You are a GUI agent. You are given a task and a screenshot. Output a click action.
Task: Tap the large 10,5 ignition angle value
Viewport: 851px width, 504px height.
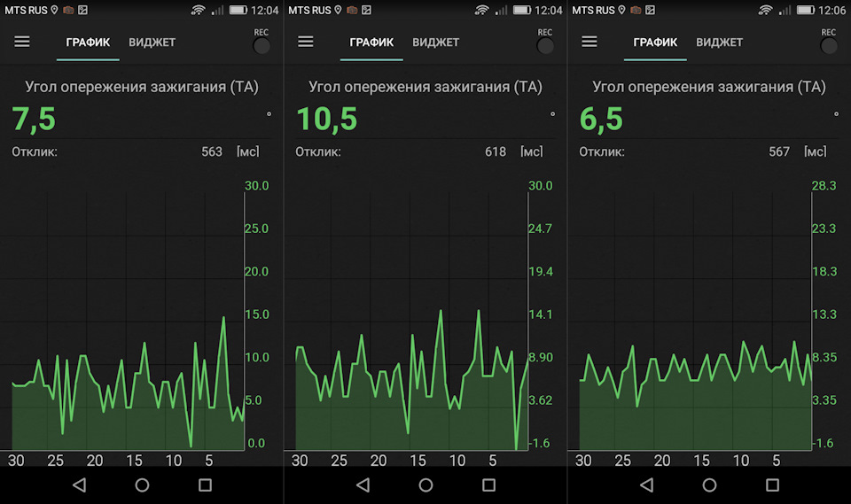tap(327, 120)
